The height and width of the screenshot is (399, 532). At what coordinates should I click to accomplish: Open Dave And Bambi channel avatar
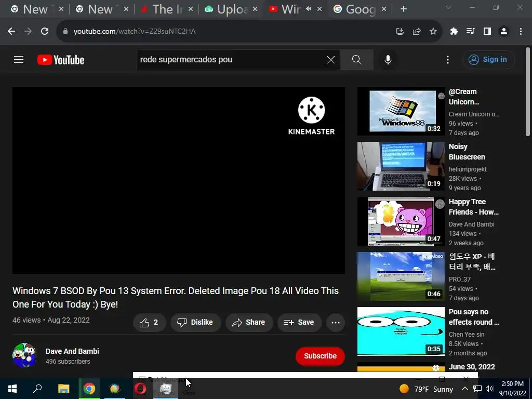click(24, 355)
